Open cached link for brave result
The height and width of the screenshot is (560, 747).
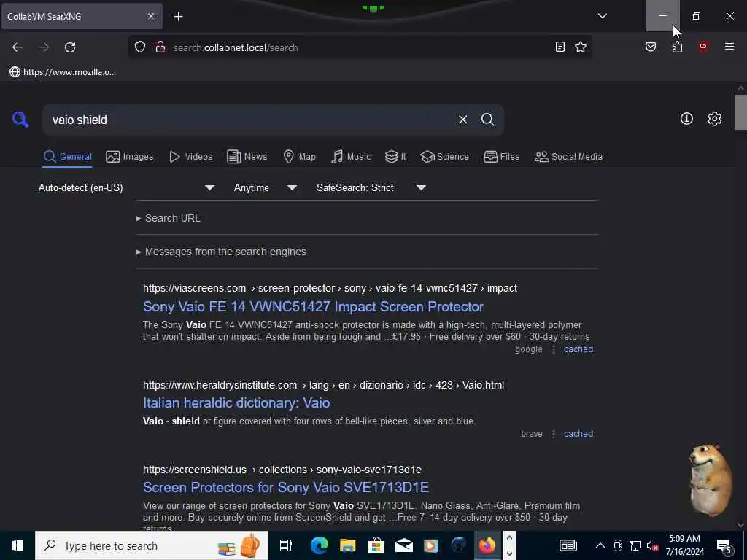point(578,434)
